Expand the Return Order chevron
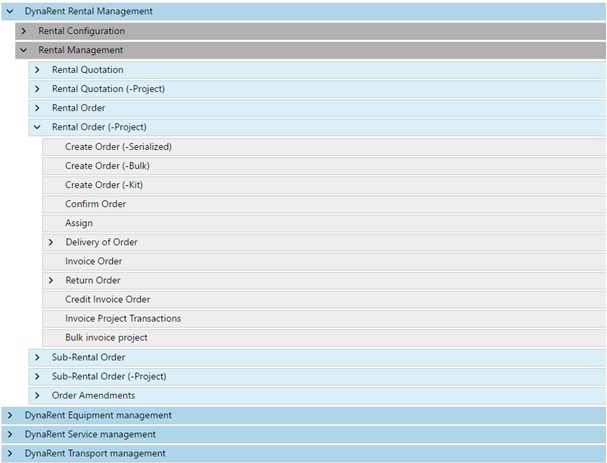This screenshot has height=463, width=607. 51,280
